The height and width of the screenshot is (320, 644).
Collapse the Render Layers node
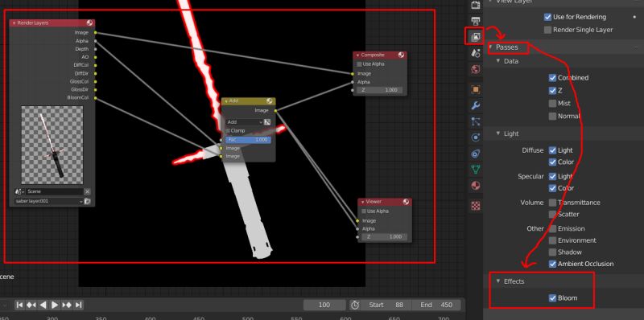point(14,23)
